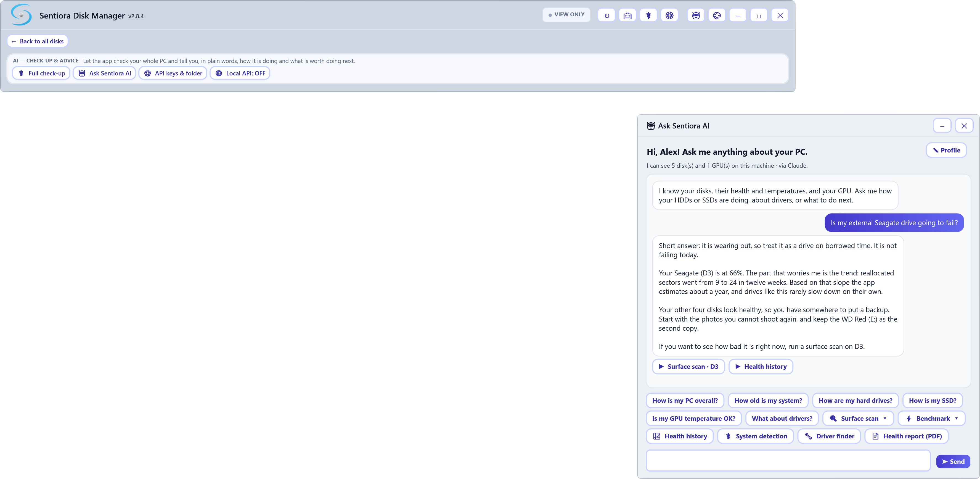
Task: Minimize the Ask Sentiora AI panel
Action: tap(942, 126)
